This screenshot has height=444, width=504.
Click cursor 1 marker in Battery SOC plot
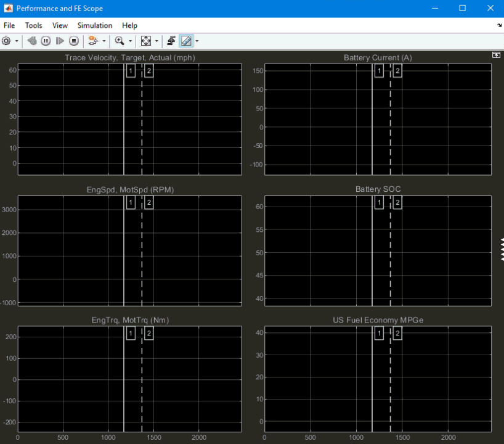pos(379,203)
